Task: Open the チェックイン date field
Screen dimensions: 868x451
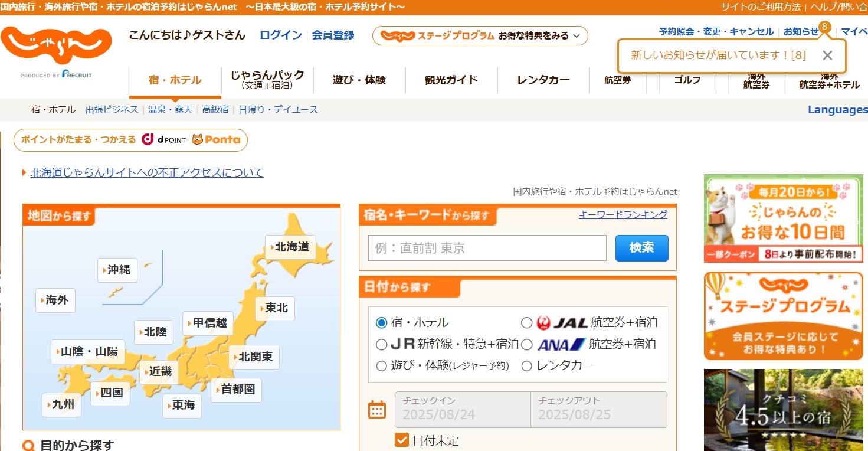Action: click(463, 409)
